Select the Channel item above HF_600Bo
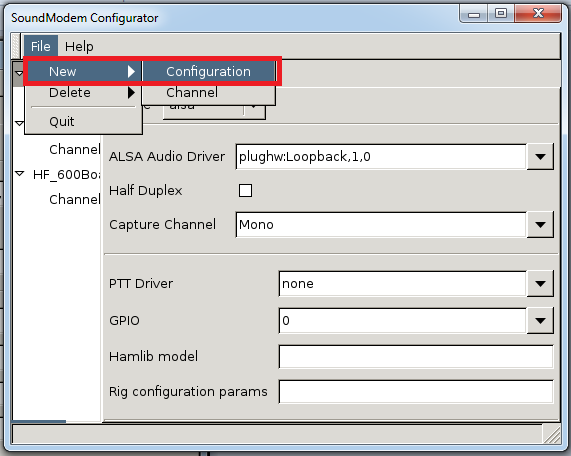The height and width of the screenshot is (456, 571). [75, 149]
